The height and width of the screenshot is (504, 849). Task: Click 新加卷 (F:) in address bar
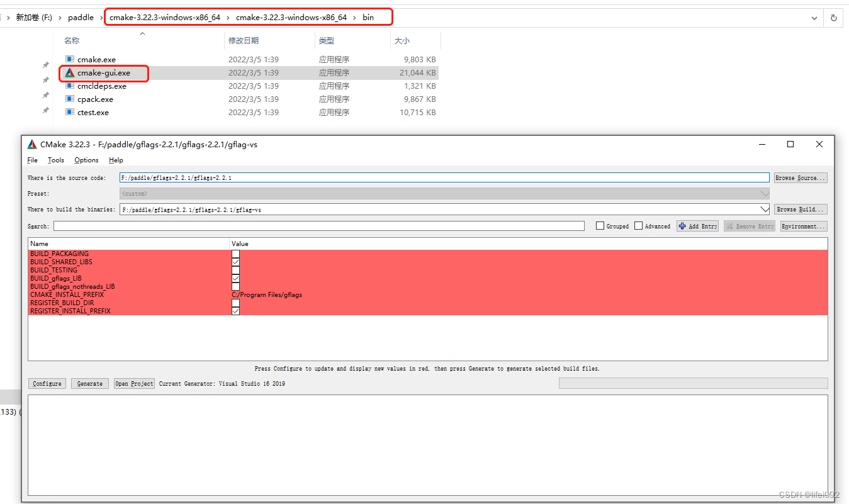tap(34, 18)
